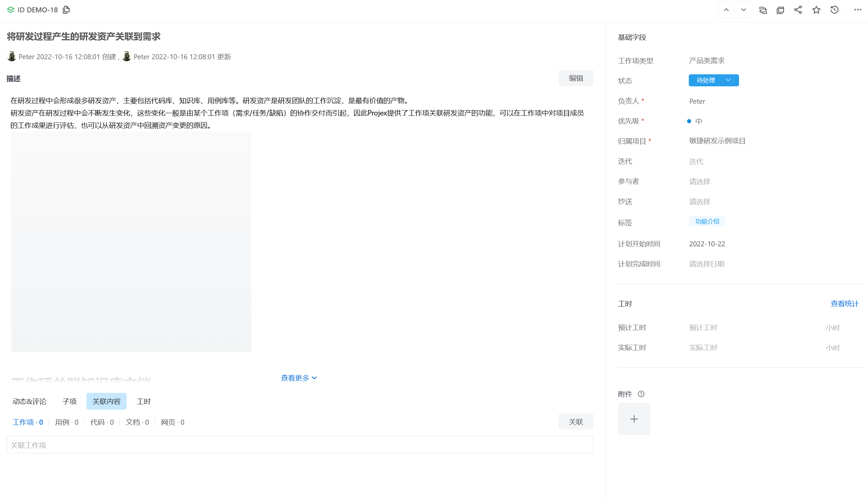Copy the work item ID DEMO-18
Screen dimensions: 868x499
(67, 10)
